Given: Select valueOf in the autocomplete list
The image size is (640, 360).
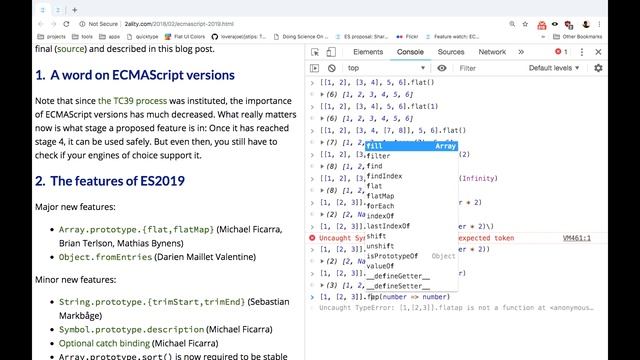Looking at the screenshot, I should [x=411, y=266].
